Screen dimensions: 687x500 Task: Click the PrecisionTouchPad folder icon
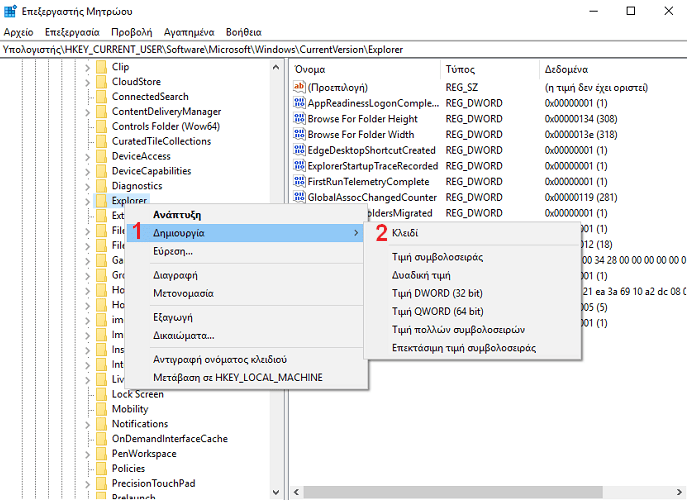[101, 484]
